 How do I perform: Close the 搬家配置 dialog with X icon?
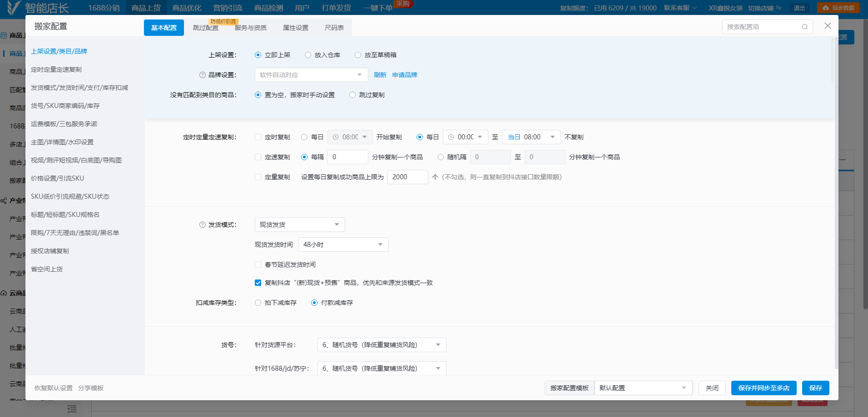(x=828, y=26)
